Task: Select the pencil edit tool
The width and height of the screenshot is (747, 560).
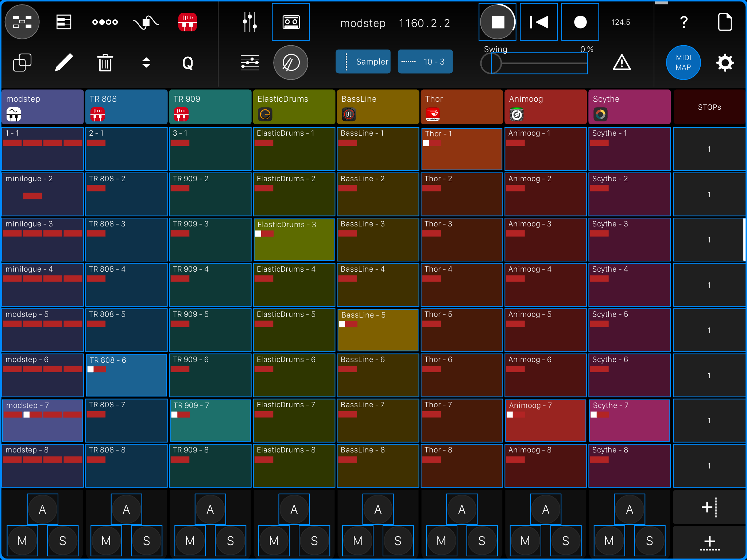Action: click(63, 62)
